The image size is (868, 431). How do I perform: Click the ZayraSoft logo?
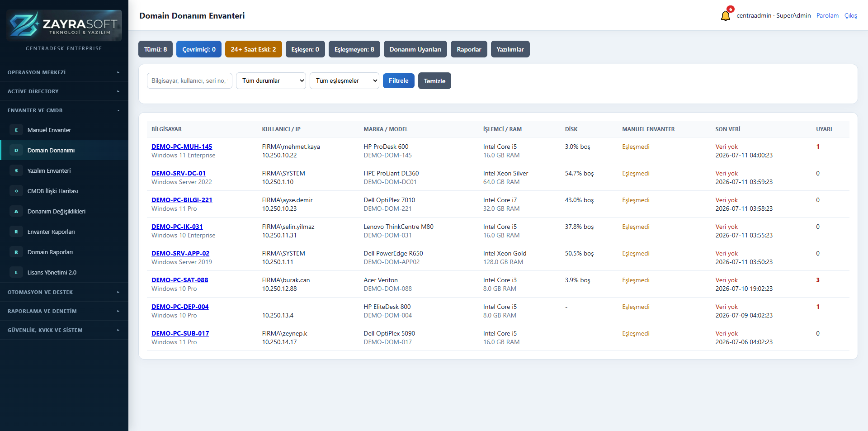coord(64,25)
